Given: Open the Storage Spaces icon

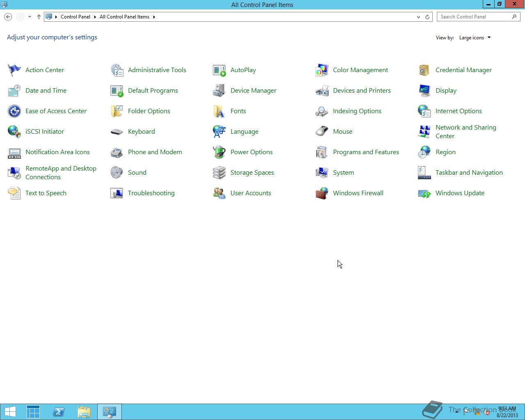Looking at the screenshot, I should pyautogui.click(x=219, y=173).
